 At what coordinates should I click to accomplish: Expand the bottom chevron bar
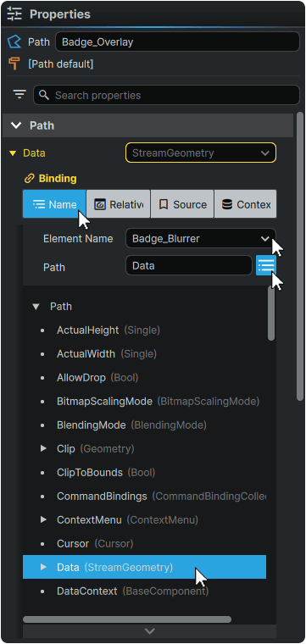click(x=149, y=630)
